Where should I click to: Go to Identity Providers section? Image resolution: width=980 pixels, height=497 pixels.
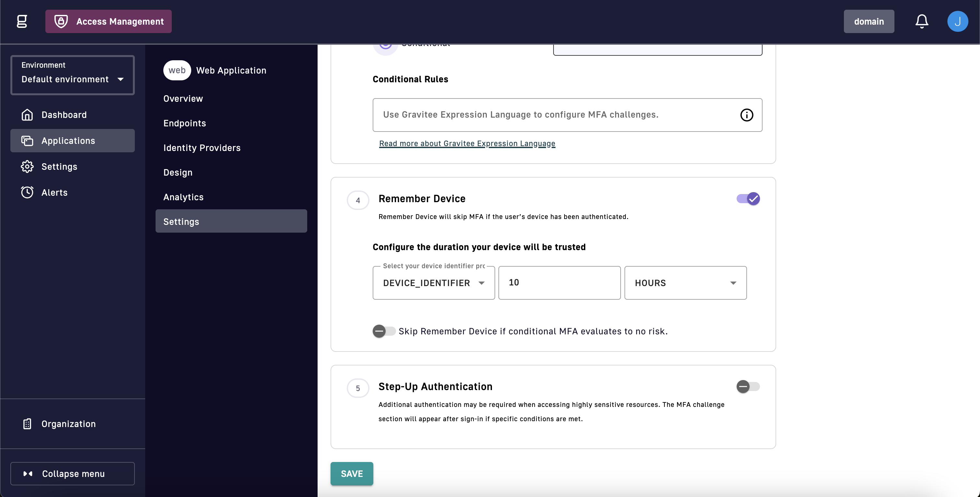pyautogui.click(x=202, y=148)
